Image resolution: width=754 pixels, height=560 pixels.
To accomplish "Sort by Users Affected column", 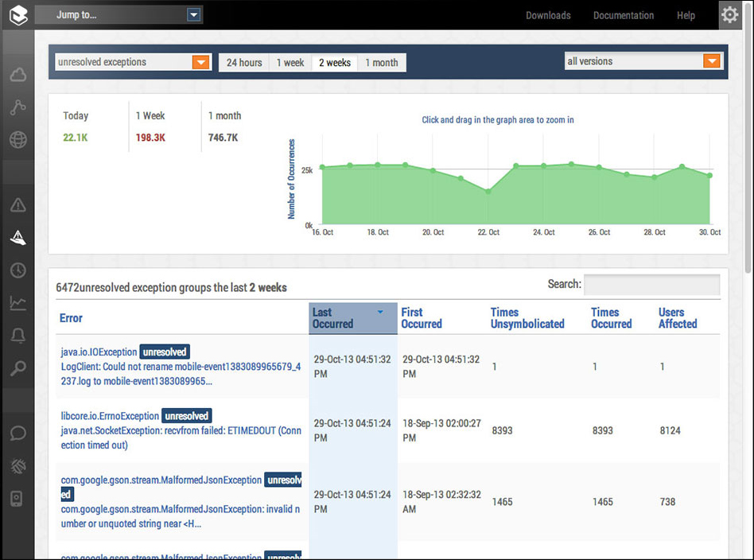I will pyautogui.click(x=678, y=318).
